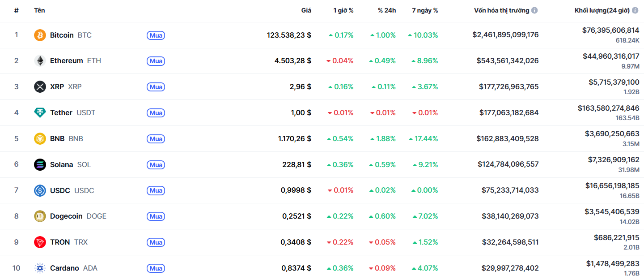
Task: Open the USDC coin name link
Action: pos(60,190)
